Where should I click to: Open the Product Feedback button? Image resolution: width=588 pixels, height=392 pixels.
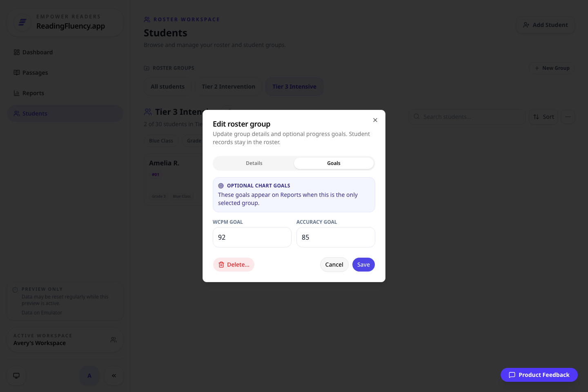tap(539, 375)
